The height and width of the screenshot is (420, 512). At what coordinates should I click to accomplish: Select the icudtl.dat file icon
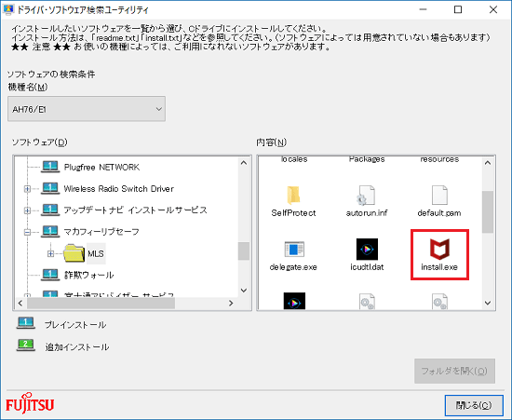coord(367,250)
